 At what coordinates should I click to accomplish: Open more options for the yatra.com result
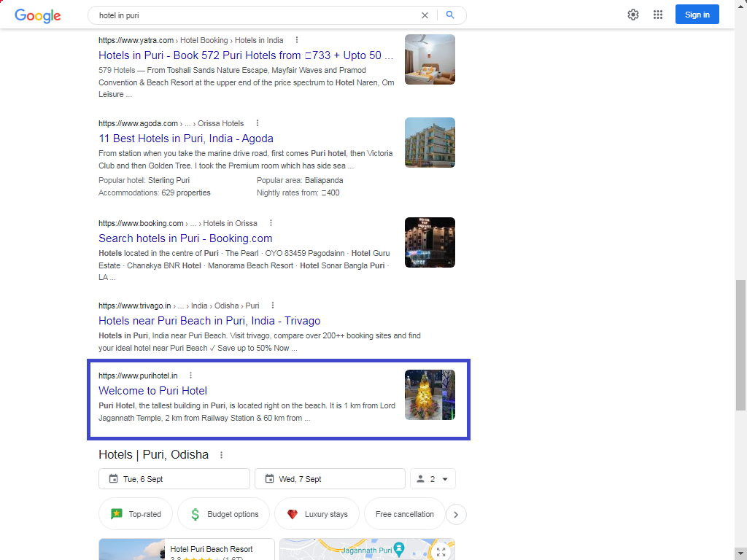[x=297, y=40]
